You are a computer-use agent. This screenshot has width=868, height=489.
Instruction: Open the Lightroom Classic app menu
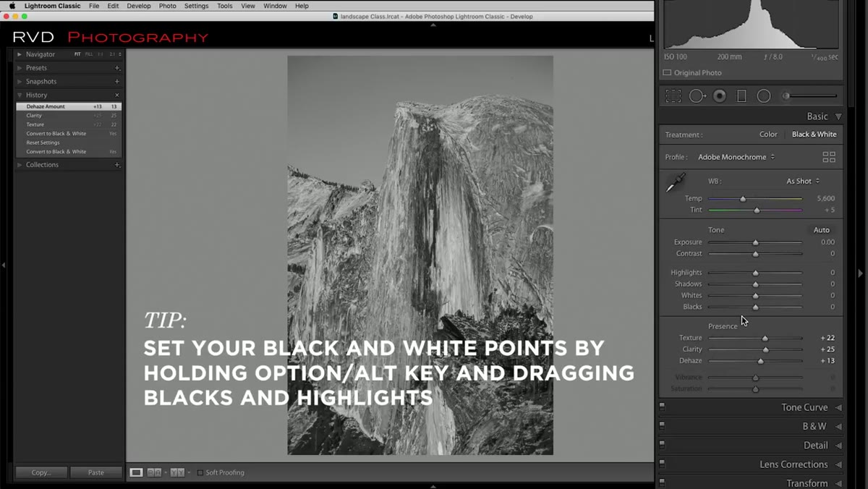53,6
